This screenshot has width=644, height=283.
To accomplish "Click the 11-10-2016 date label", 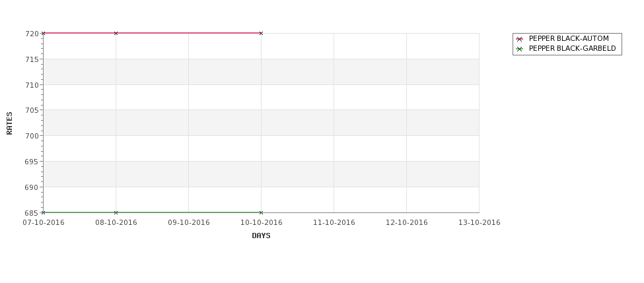I will coord(334,223).
